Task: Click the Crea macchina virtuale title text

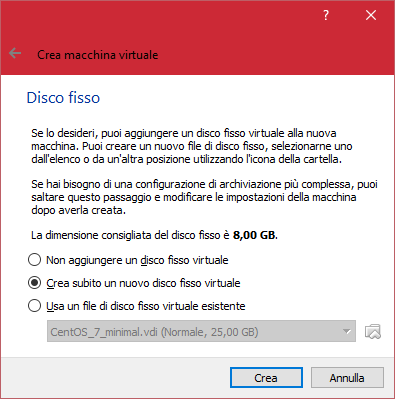Action: coord(98,55)
